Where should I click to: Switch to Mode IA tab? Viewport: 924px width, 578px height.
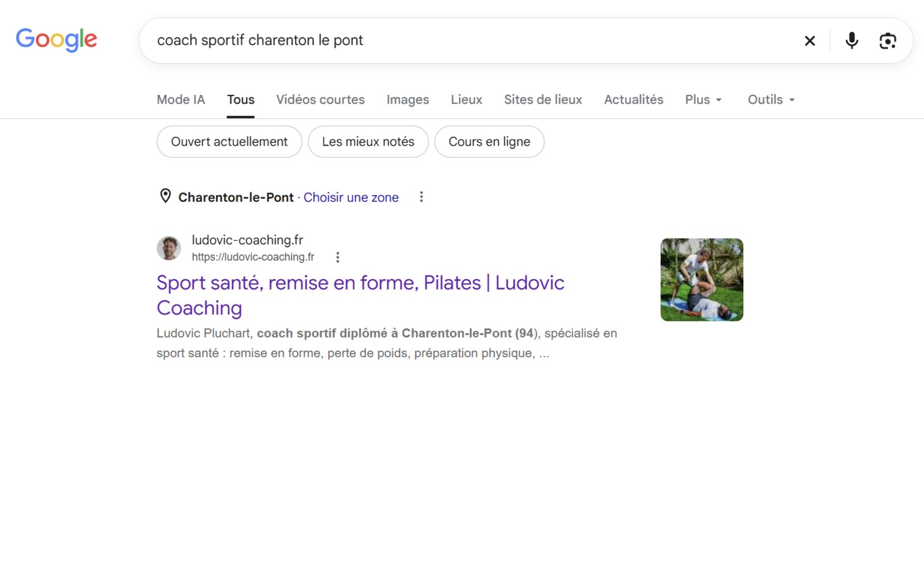181,99
